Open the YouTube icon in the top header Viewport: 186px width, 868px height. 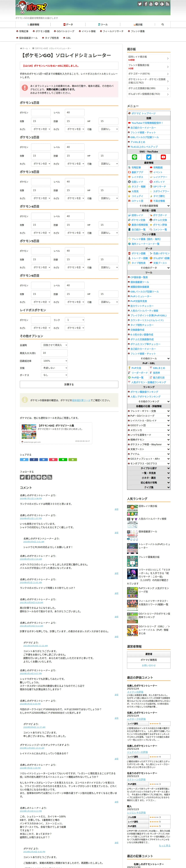[x=151, y=4]
